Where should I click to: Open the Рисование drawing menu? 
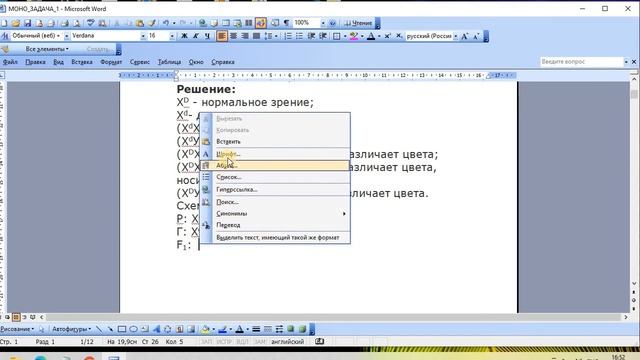click(x=17, y=329)
